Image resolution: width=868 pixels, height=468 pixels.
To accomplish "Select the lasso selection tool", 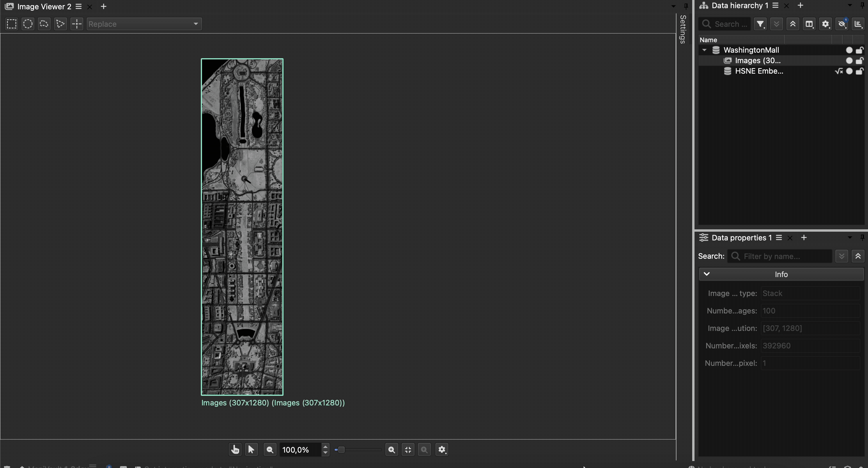I will click(44, 24).
